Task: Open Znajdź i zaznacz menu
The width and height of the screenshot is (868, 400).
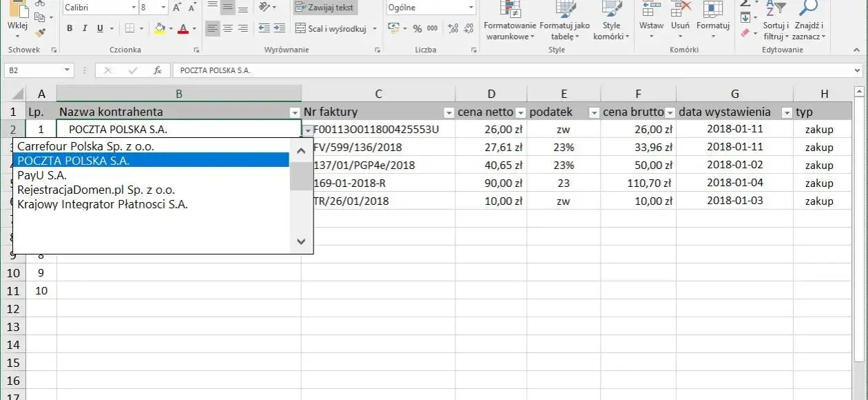Action: pyautogui.click(x=808, y=21)
